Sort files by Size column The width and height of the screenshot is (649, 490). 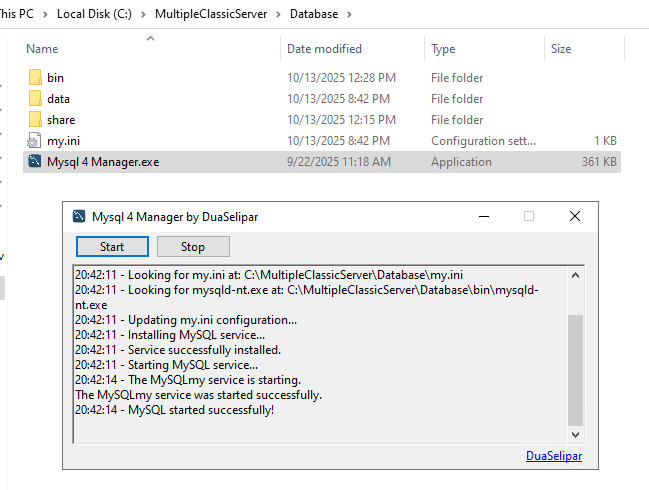[561, 49]
